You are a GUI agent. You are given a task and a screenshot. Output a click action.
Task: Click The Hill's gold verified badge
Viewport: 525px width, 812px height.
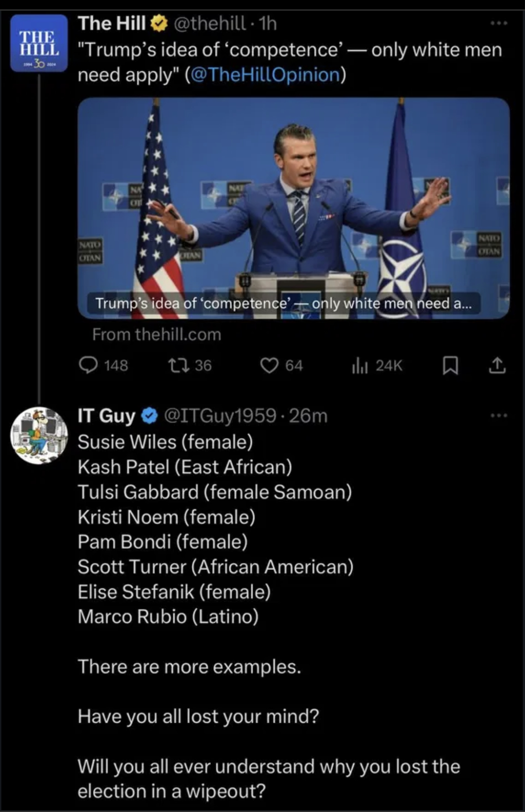point(158,23)
